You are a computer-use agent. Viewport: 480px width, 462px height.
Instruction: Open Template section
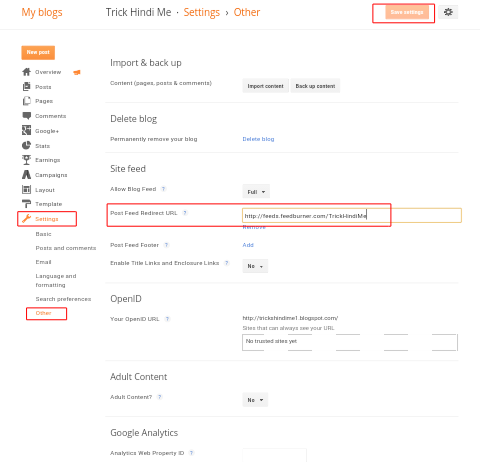pyautogui.click(x=49, y=204)
